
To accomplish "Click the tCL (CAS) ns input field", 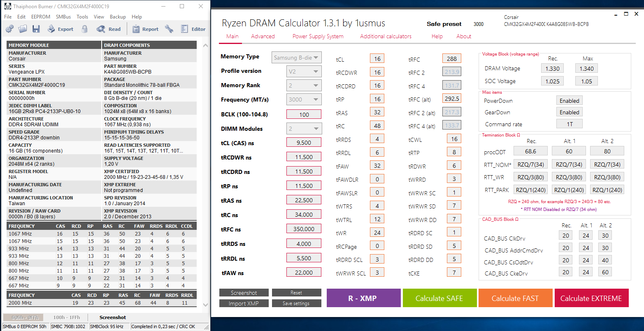I will [x=304, y=143].
